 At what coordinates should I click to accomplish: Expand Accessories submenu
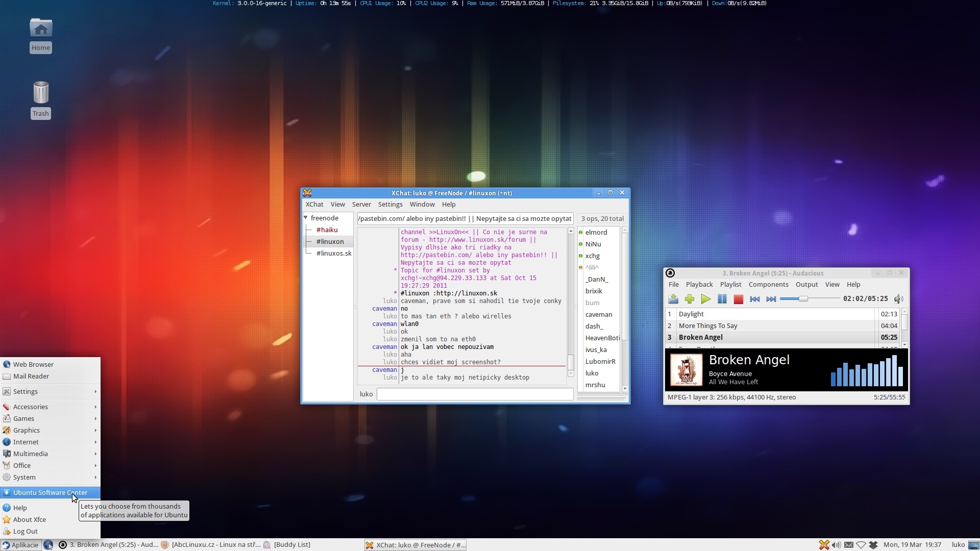point(50,407)
